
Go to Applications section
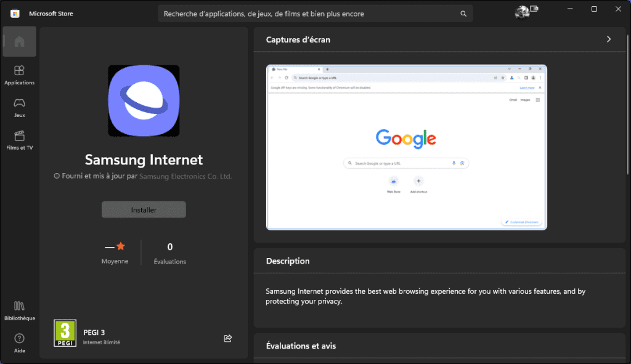click(x=19, y=75)
